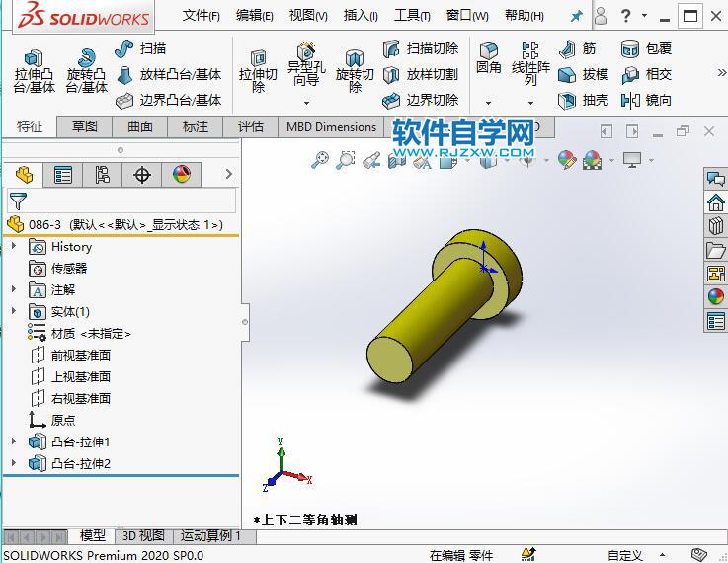The width and height of the screenshot is (728, 563).
Task: Open Custom Properties task pane icon
Action: click(x=715, y=320)
